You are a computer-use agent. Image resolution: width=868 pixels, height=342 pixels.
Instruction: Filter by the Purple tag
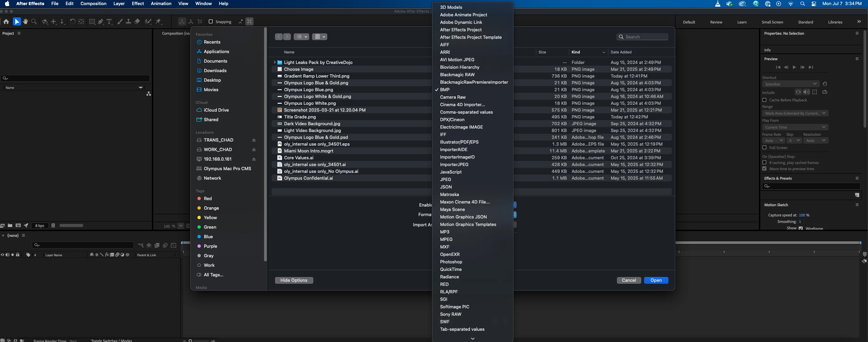(210, 246)
